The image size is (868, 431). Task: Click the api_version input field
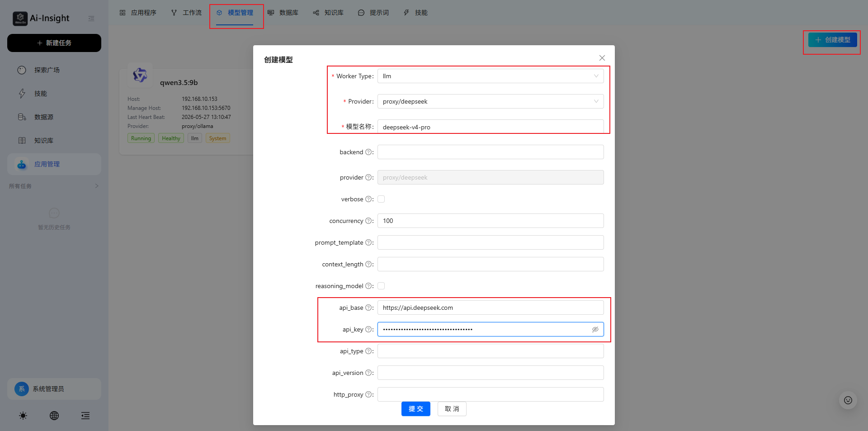pyautogui.click(x=491, y=373)
